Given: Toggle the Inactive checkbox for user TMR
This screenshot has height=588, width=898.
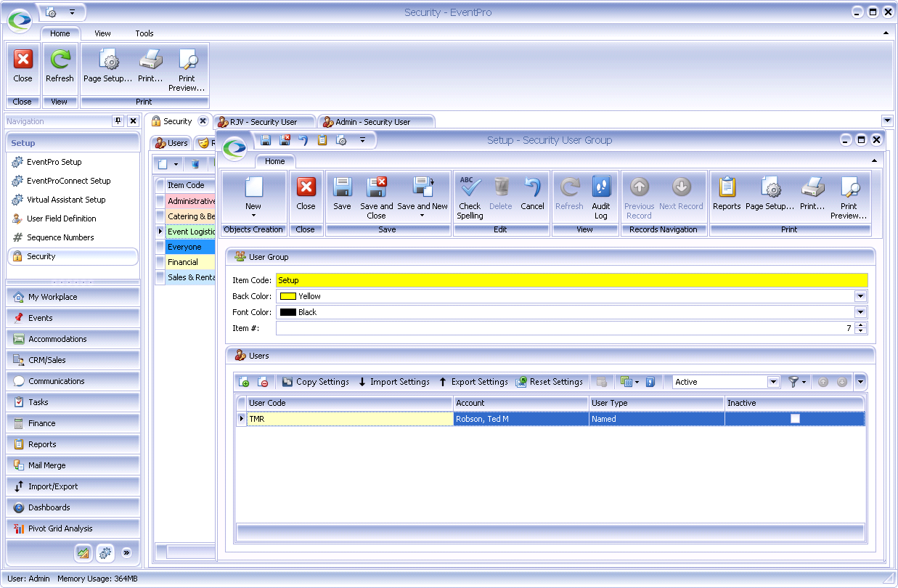Looking at the screenshot, I should pyautogui.click(x=795, y=419).
